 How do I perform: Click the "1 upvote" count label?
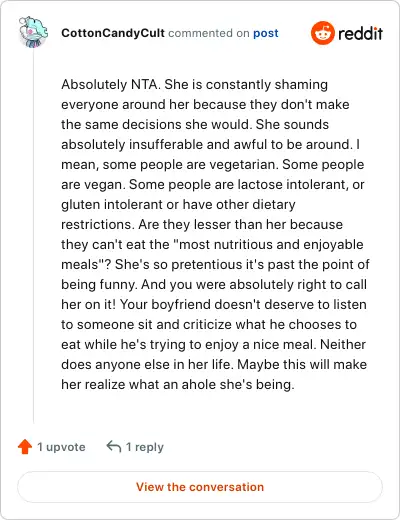(61, 447)
